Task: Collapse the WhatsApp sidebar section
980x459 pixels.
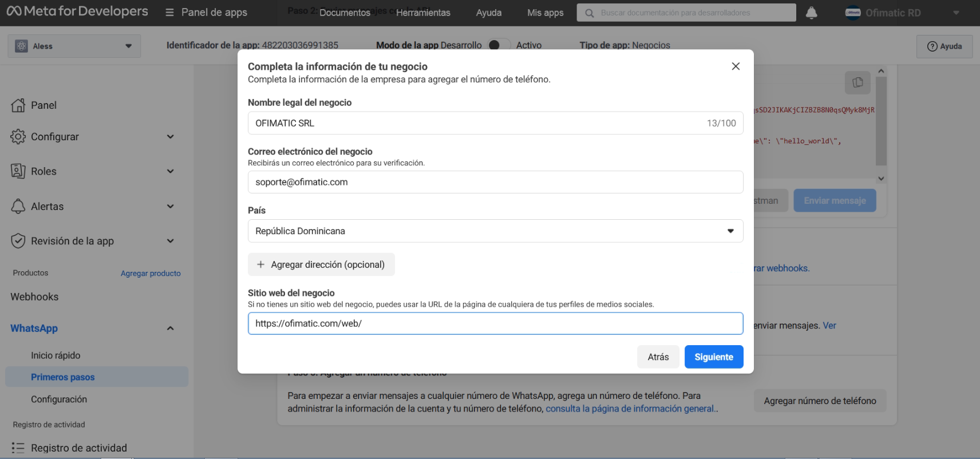Action: pyautogui.click(x=170, y=329)
